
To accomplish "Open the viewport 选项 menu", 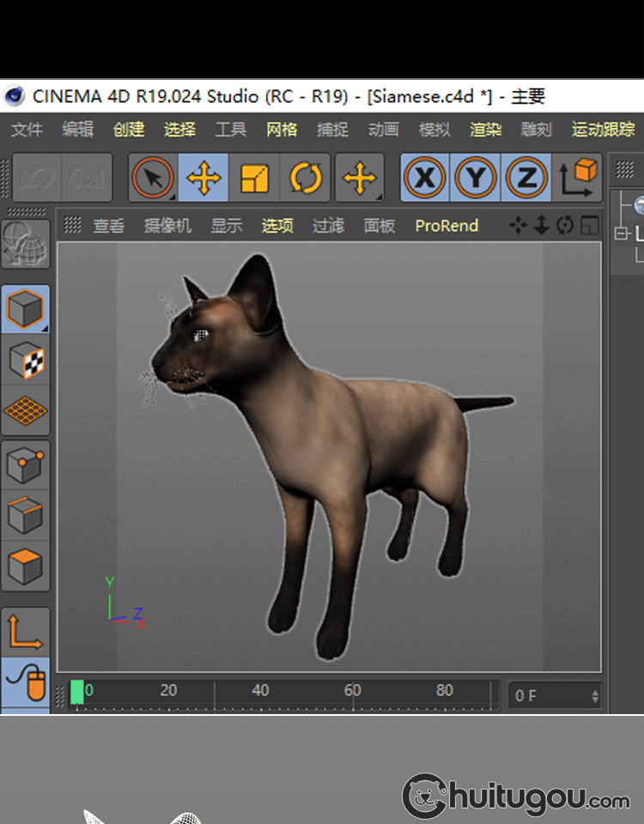I will click(x=277, y=226).
